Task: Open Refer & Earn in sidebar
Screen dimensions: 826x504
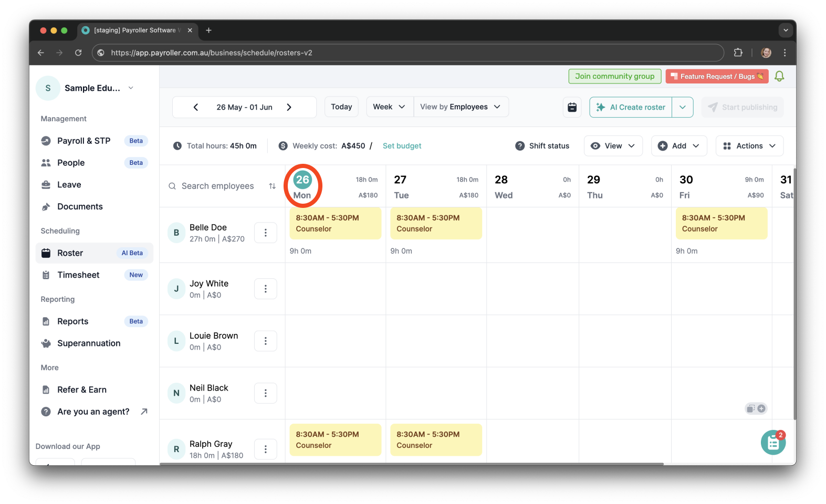Action: coord(95,390)
